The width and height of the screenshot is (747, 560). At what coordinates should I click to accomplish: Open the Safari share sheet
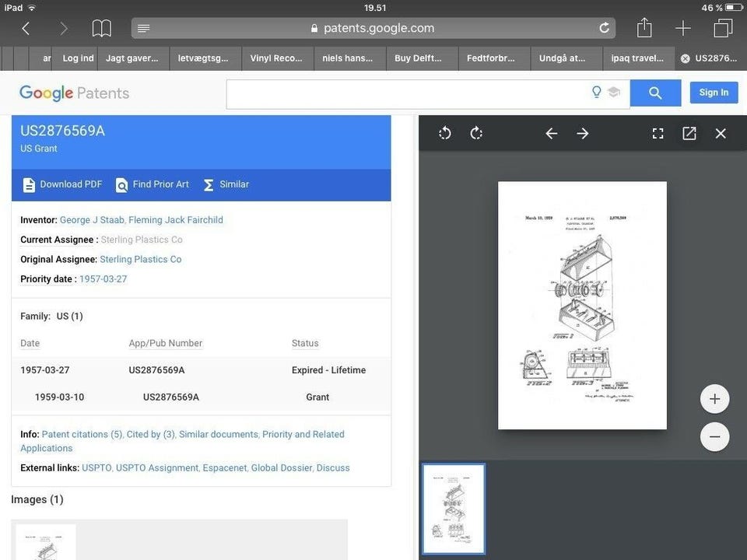(644, 27)
